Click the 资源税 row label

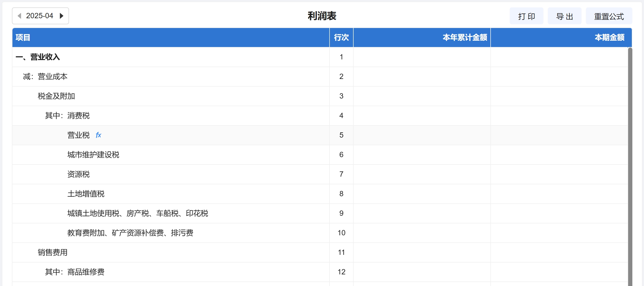pyautogui.click(x=79, y=174)
